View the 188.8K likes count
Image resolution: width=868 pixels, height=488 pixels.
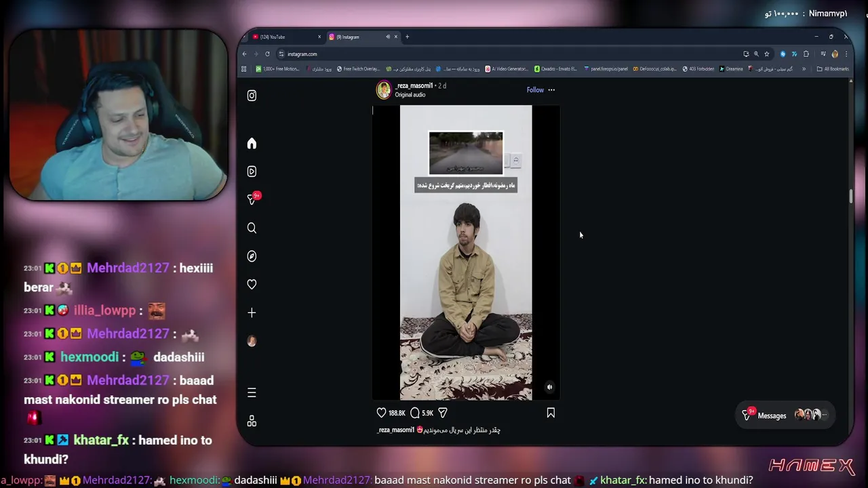(397, 413)
